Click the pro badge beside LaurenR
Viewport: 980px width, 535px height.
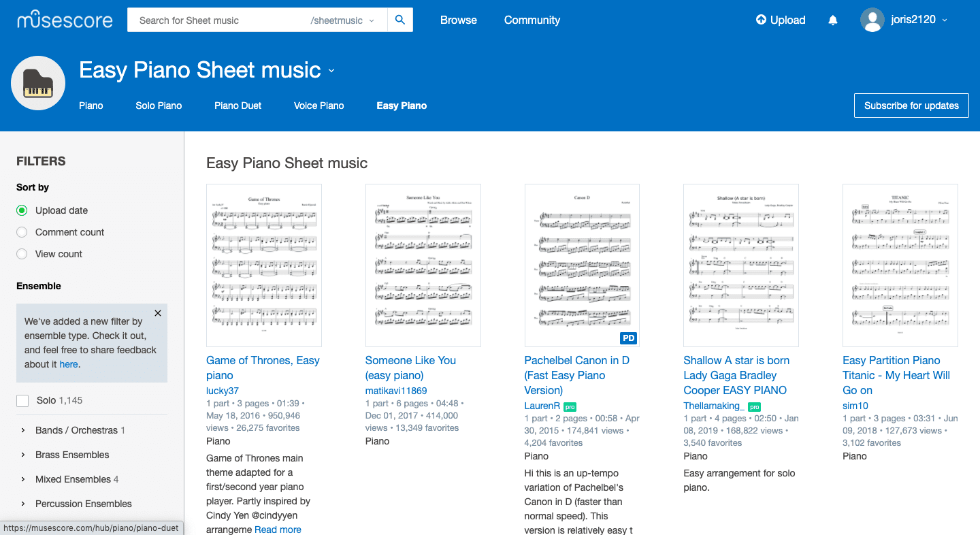(570, 406)
